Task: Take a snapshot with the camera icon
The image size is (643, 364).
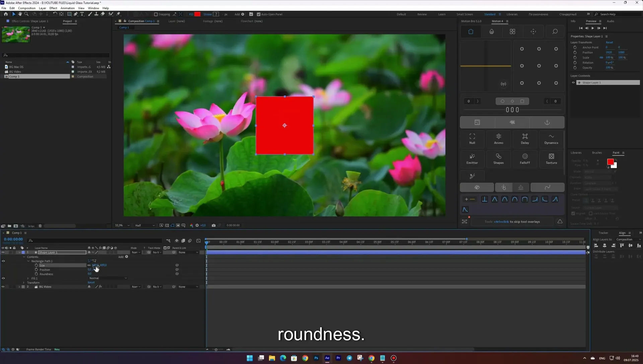Action: tap(214, 225)
